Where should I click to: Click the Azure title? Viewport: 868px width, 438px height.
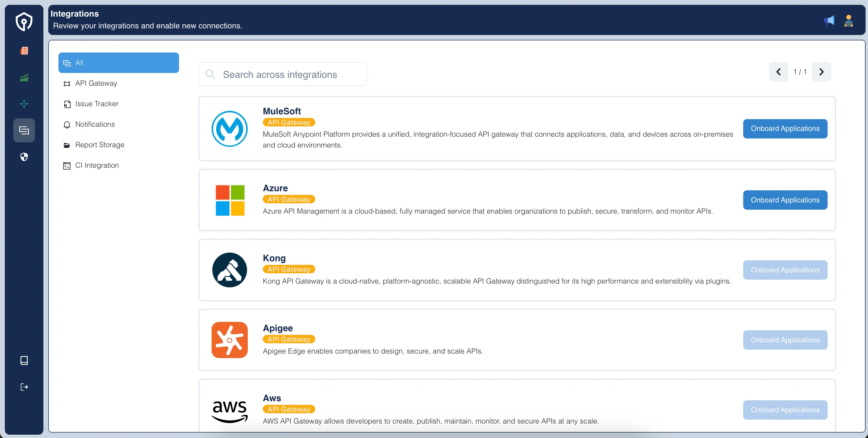[275, 188]
